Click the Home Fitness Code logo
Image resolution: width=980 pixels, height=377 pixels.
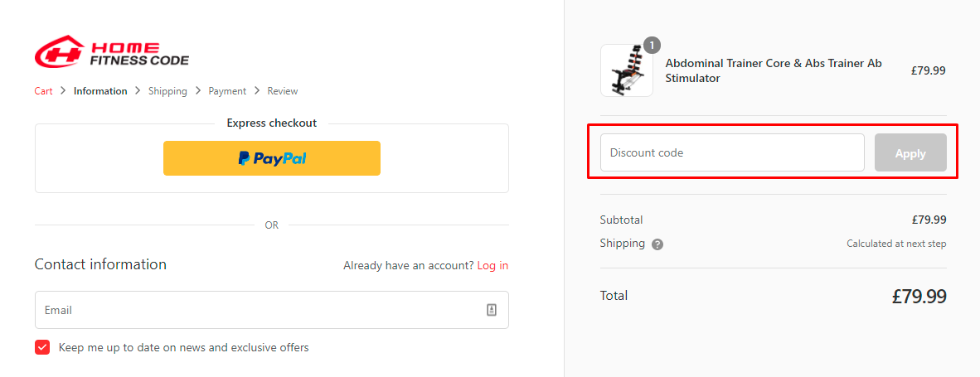112,51
